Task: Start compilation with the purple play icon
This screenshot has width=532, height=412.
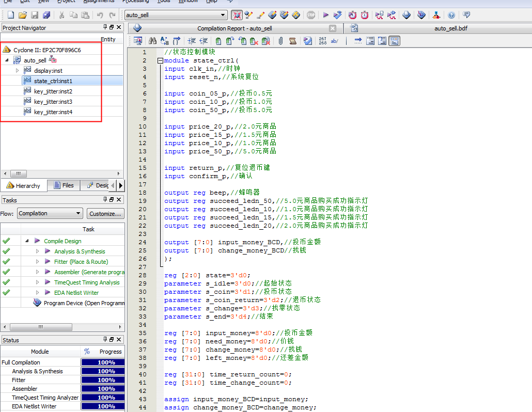Action: pos(325,15)
